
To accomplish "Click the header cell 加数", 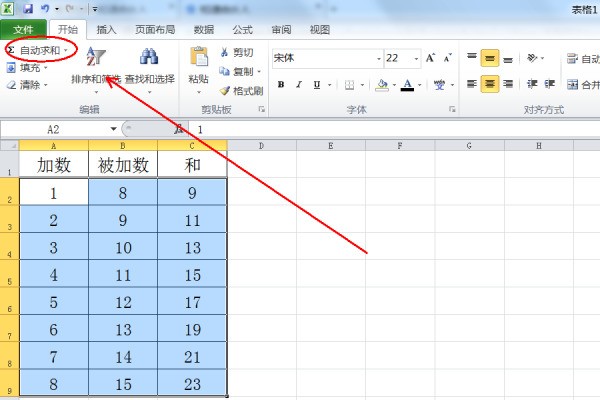I will 54,165.
